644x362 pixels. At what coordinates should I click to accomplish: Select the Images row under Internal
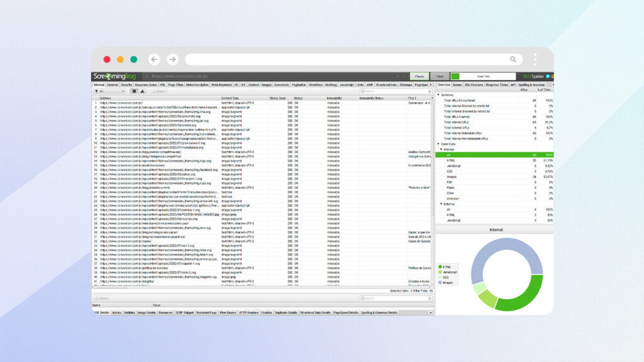tap(494, 177)
